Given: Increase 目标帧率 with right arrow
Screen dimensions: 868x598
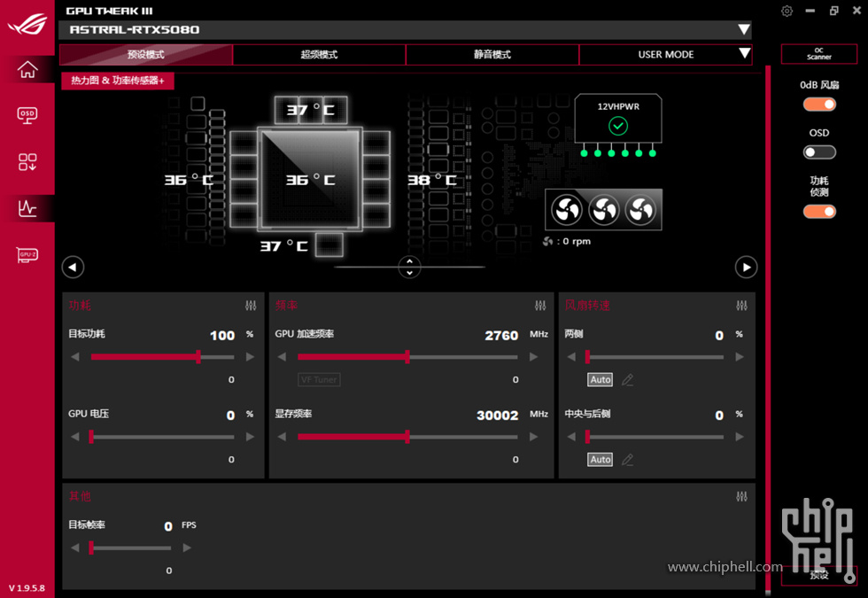Looking at the screenshot, I should coord(187,548).
